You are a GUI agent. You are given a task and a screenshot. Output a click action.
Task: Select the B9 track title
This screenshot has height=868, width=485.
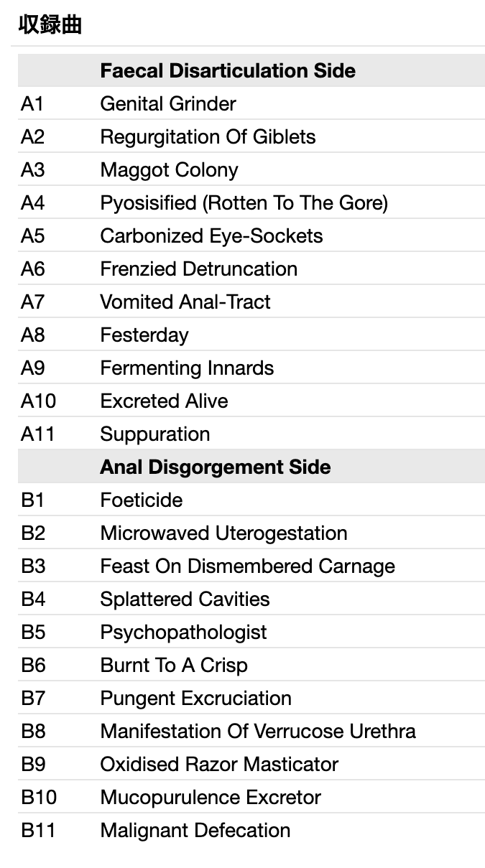219,764
